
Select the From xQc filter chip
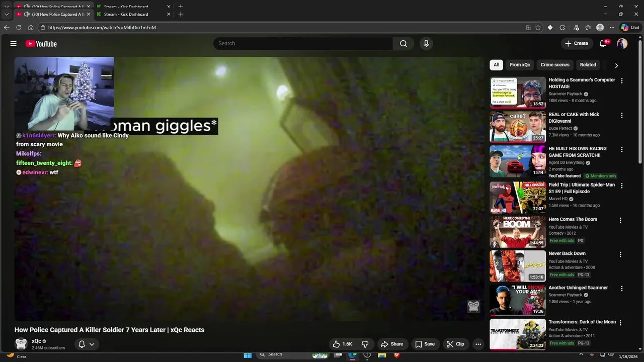pos(520,65)
